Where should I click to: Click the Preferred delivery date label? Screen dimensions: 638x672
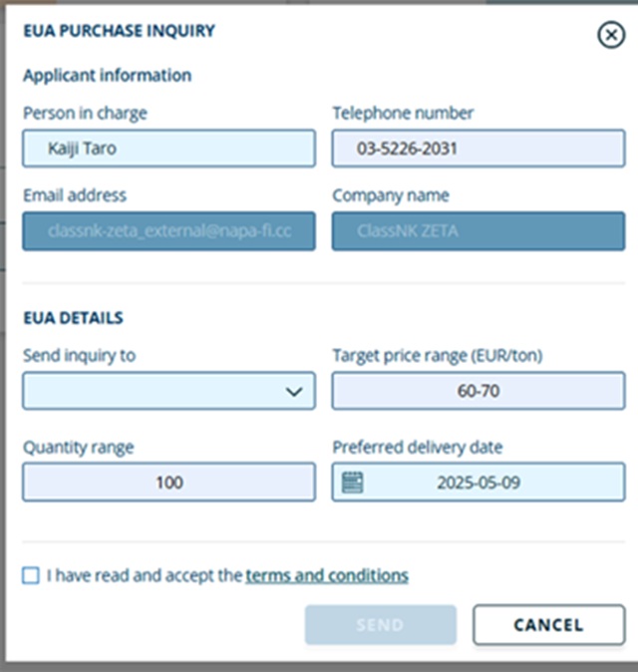point(418,447)
